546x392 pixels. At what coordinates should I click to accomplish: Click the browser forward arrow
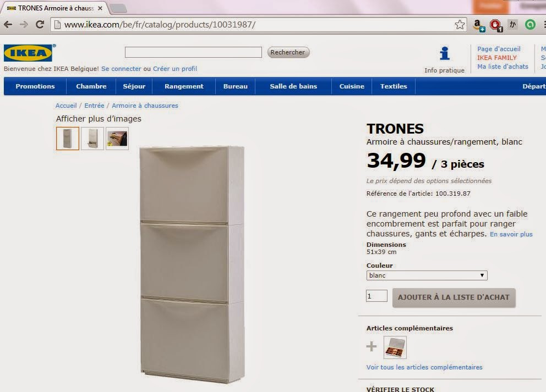point(24,24)
